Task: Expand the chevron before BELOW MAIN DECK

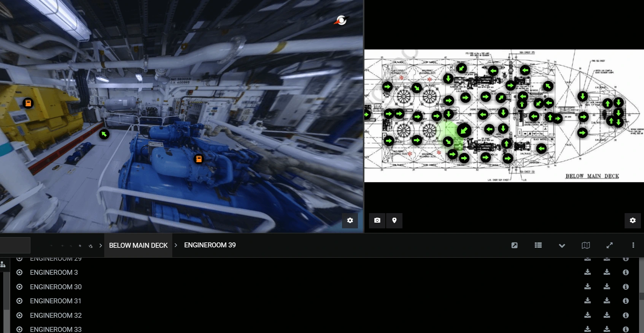Action: click(x=100, y=245)
